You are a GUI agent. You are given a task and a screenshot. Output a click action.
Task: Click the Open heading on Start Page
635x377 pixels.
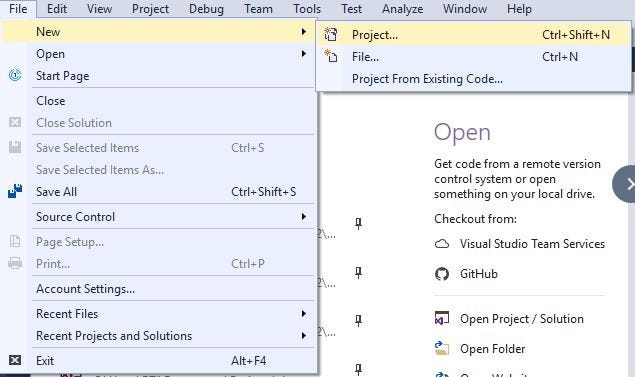[x=462, y=132]
